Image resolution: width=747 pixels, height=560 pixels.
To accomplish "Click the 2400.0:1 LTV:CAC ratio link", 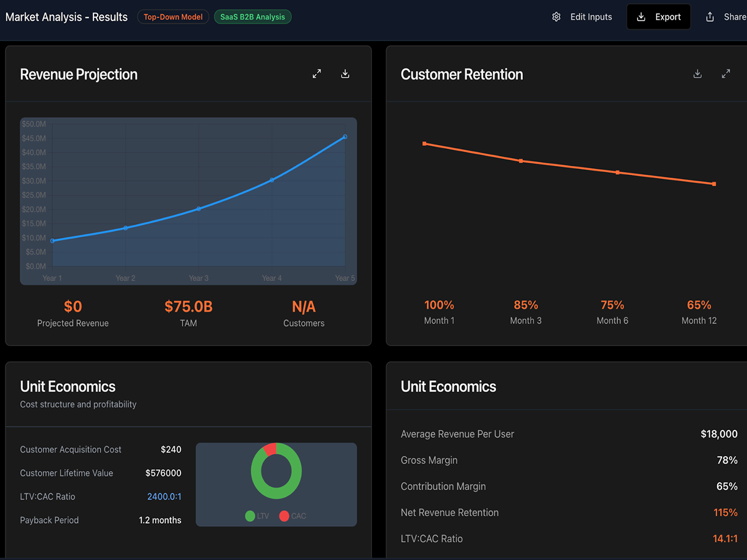I will pyautogui.click(x=164, y=497).
